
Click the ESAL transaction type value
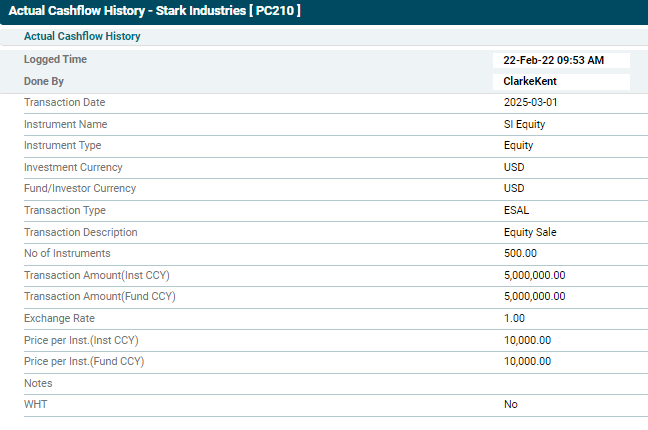pos(516,211)
